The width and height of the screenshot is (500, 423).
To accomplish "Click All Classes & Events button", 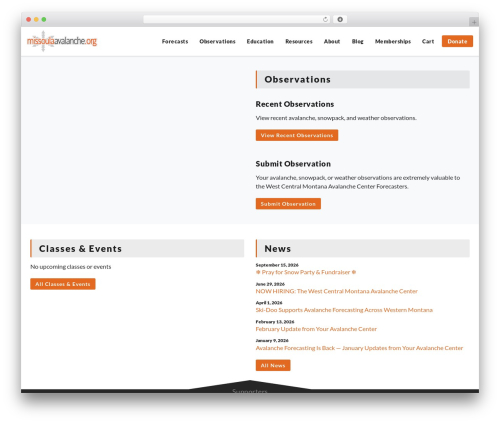I will click(63, 284).
